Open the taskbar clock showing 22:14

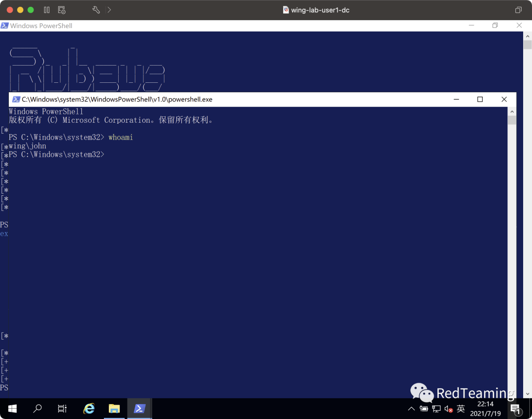[485, 409]
